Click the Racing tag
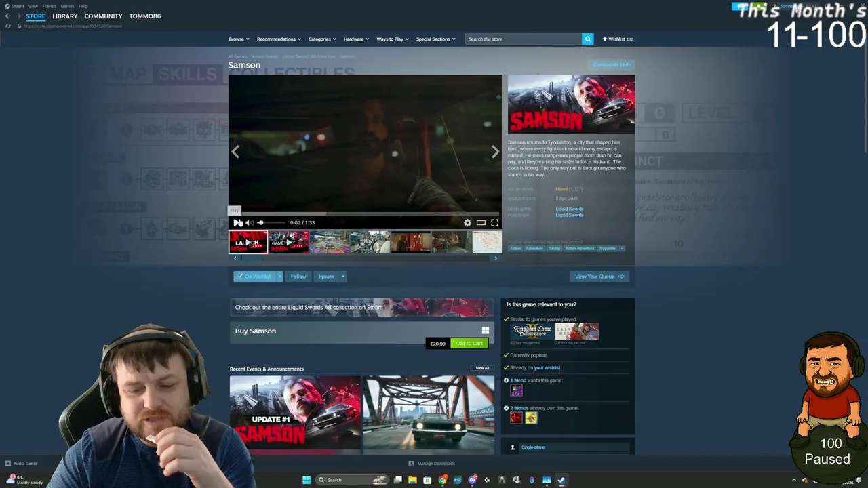 554,249
